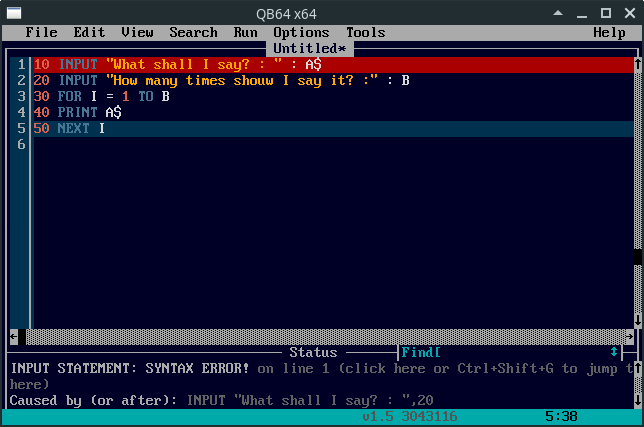Click line number 1 in the gutter
This screenshot has width=644, height=427.
point(21,64)
